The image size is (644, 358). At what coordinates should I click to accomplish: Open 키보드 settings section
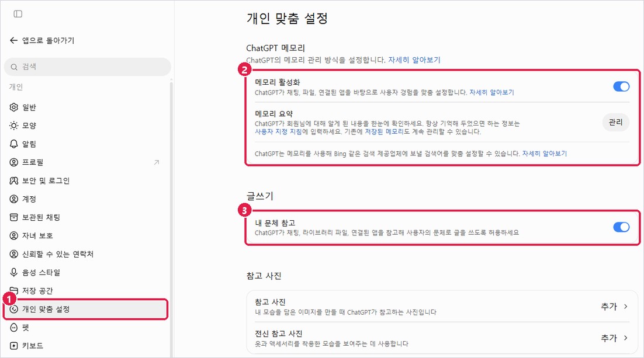click(86, 346)
